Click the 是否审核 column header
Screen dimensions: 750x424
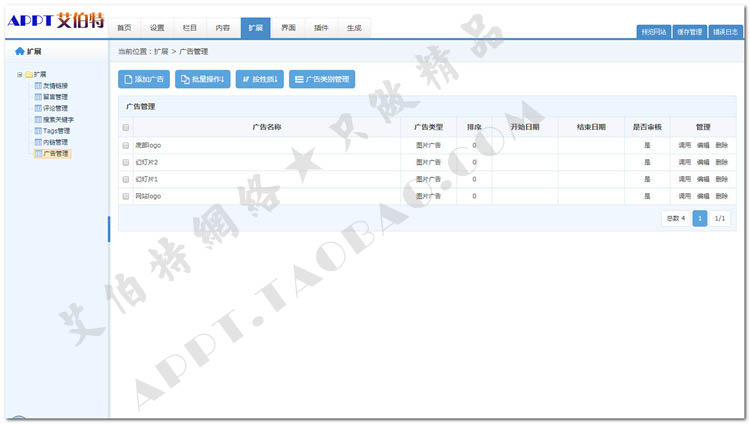tap(647, 127)
